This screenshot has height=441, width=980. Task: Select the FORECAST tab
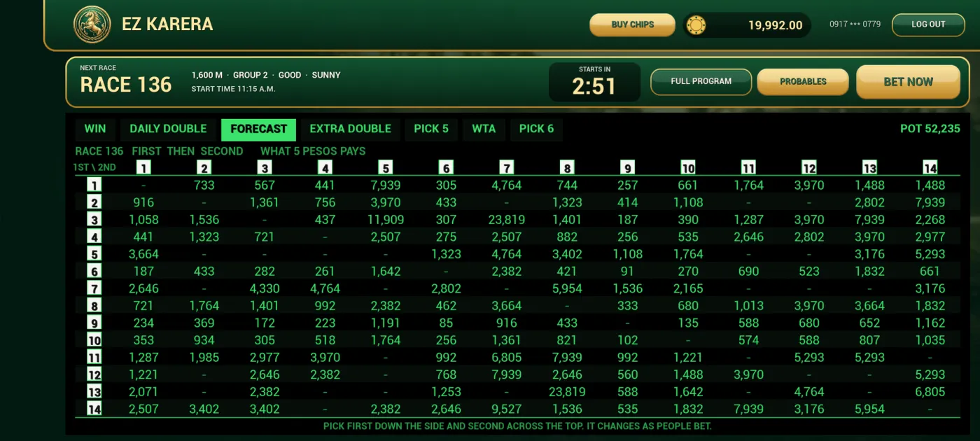[258, 129]
